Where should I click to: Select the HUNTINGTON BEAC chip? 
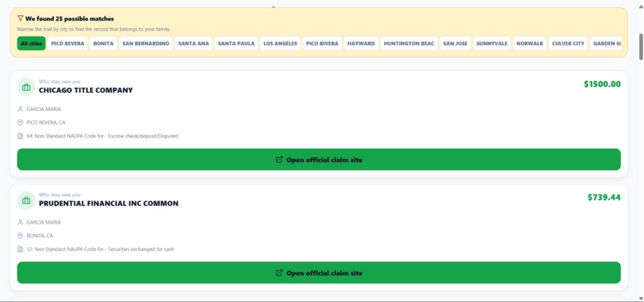[408, 44]
